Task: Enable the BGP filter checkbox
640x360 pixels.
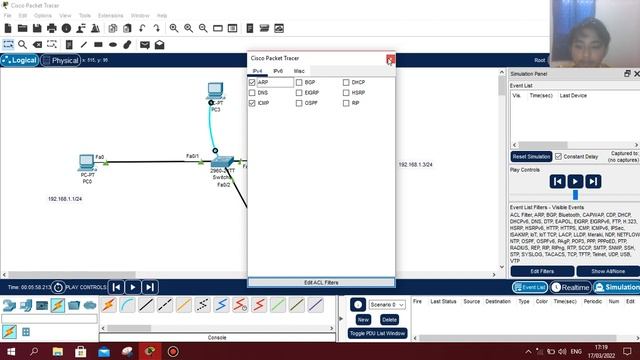Action: click(299, 82)
